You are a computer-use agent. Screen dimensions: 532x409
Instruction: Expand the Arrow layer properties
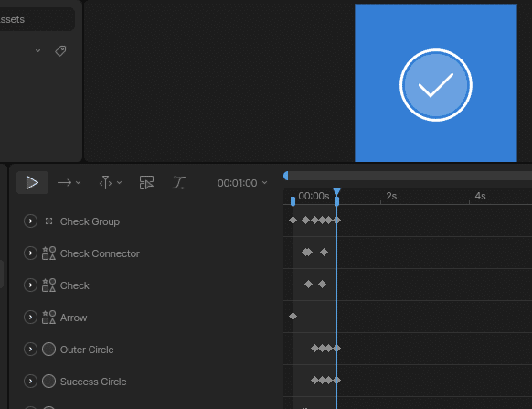coord(30,318)
